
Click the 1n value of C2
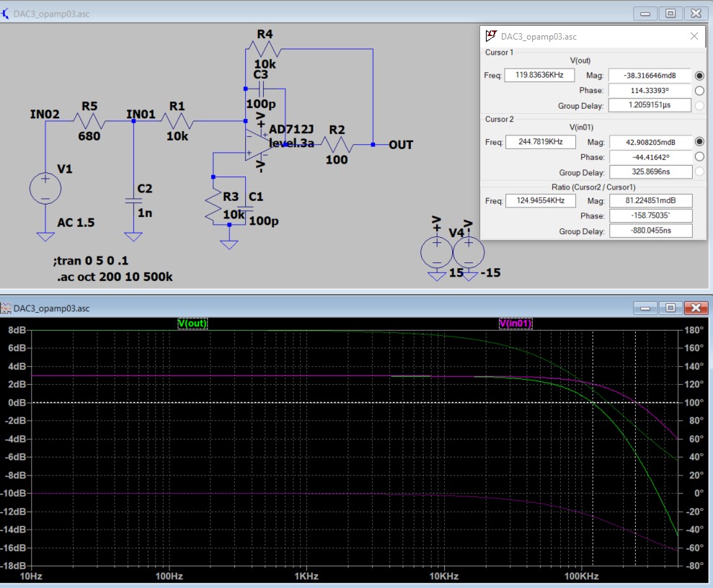(x=145, y=213)
